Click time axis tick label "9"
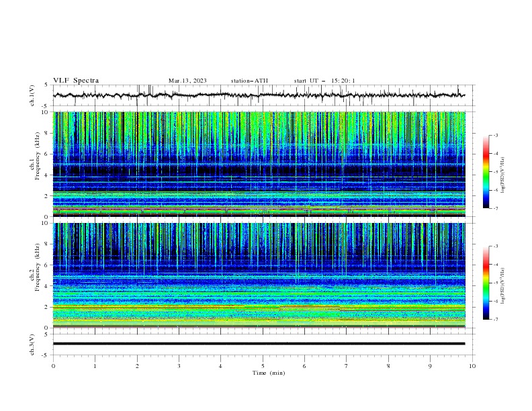This screenshot has height=411, width=532. (430, 366)
